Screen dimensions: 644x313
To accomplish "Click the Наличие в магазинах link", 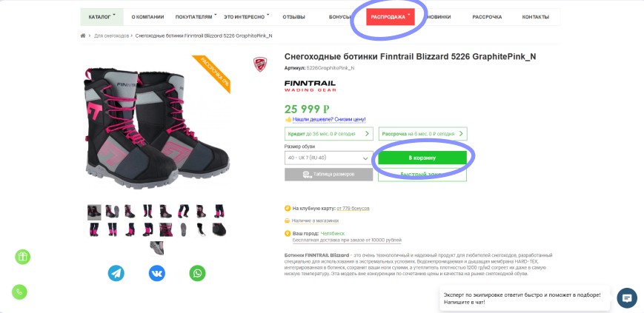I will click(x=315, y=221).
